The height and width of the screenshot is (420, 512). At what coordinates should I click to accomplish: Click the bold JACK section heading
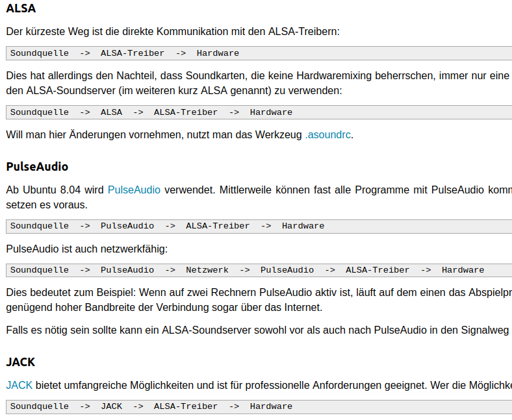[21, 362]
